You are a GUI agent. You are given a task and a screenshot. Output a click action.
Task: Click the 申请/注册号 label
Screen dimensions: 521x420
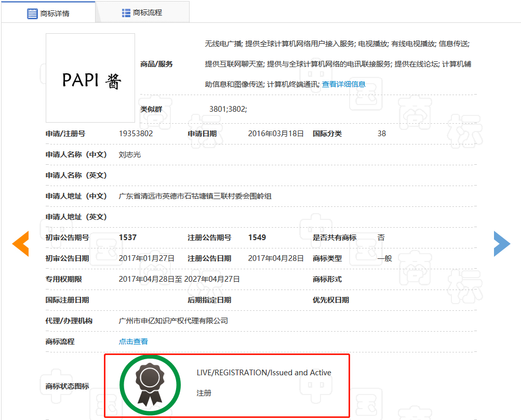coord(65,134)
